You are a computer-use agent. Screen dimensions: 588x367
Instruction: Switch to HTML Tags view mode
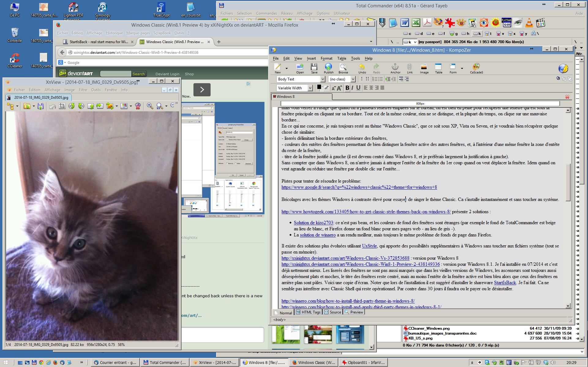tap(309, 312)
